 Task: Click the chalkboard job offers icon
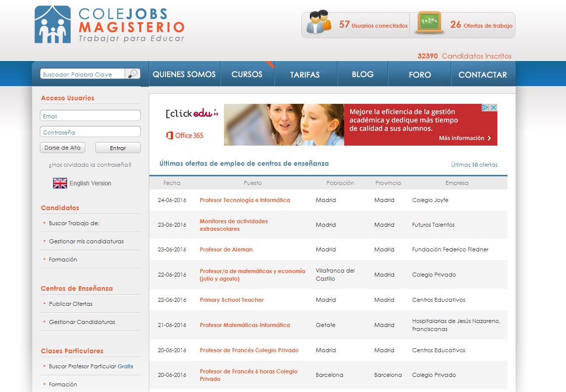pos(429,23)
